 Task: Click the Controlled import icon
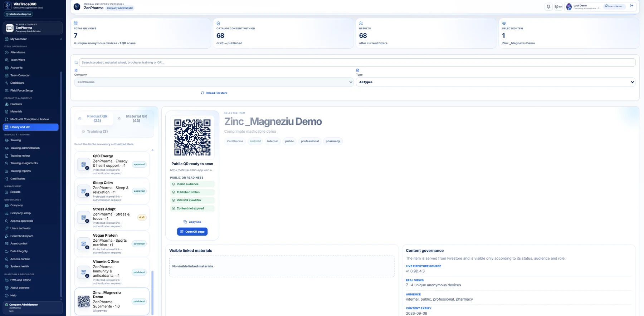6,236
